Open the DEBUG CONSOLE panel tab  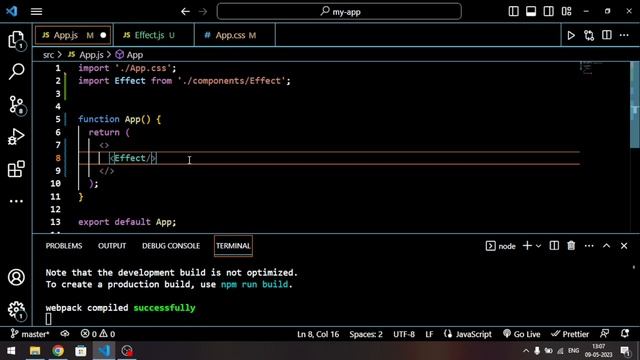point(171,246)
